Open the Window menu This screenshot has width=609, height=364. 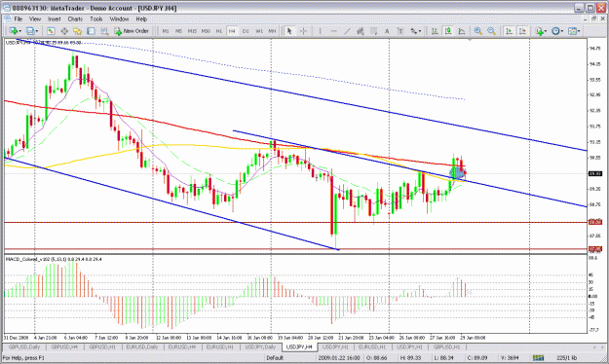[119, 18]
